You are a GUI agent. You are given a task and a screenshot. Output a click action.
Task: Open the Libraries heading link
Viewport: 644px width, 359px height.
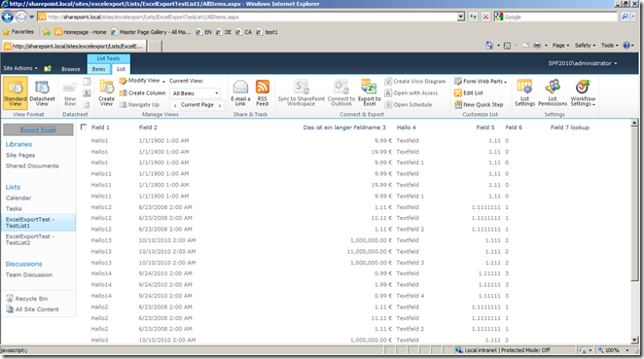[18, 144]
